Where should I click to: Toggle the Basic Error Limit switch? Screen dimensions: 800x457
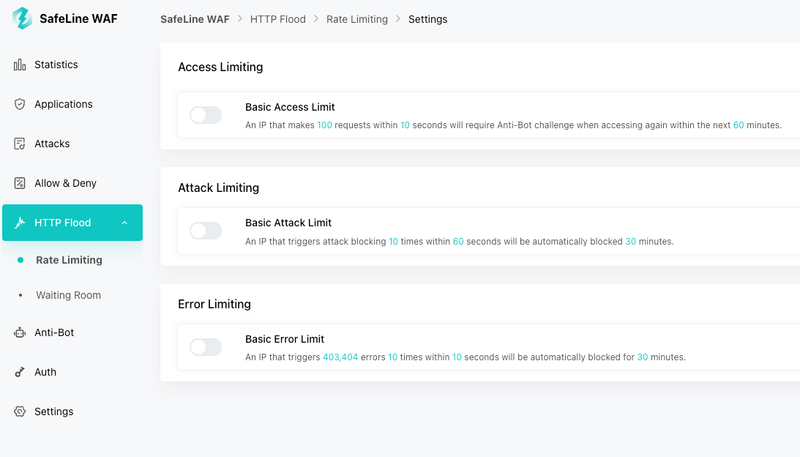pyautogui.click(x=206, y=347)
